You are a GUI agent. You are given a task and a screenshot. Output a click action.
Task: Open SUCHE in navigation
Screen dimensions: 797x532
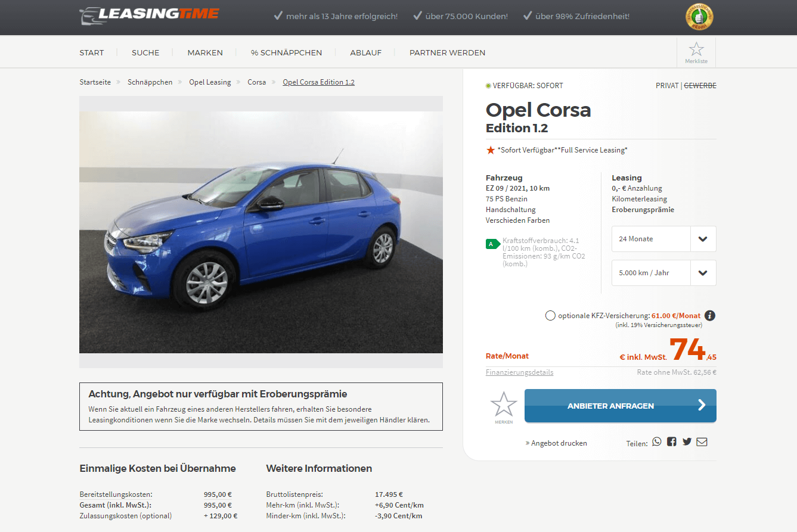[145, 52]
